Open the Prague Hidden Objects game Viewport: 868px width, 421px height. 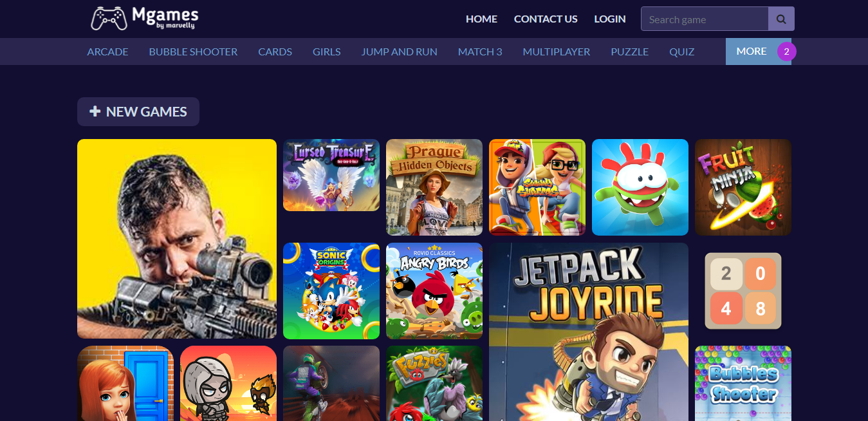tap(434, 187)
